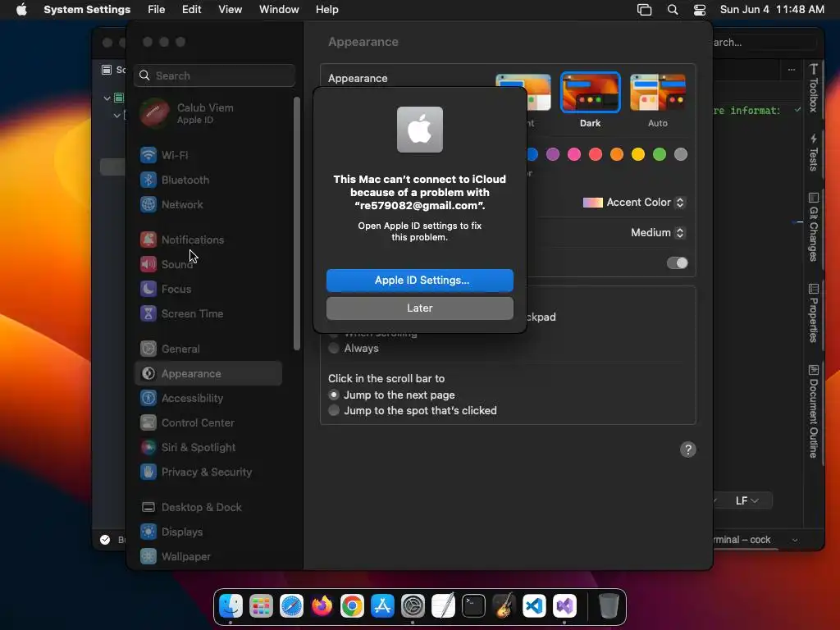Screen dimensions: 840x630
Task: Open Wi-Fi settings in sidebar
Action: point(208,155)
